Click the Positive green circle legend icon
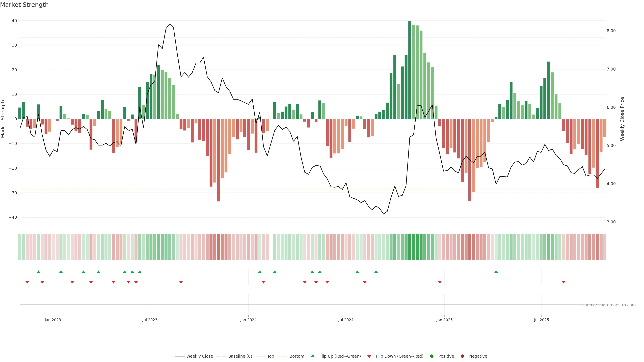This screenshot has height=362, width=644. pyautogui.click(x=432, y=356)
